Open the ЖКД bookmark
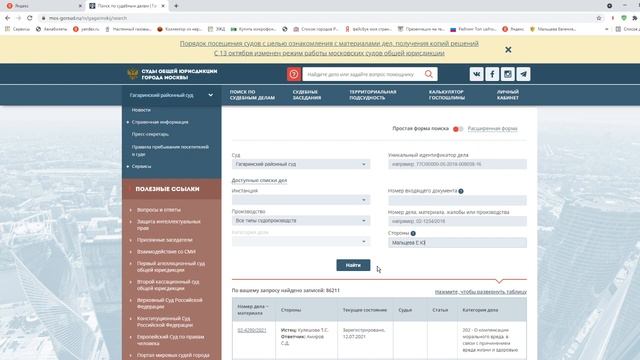 point(217,29)
